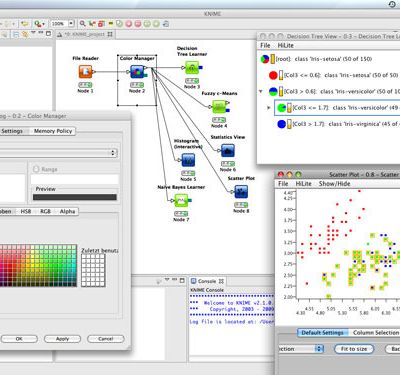Viewport: 400px width, 375px height.
Task: Select the Decision Tree Learner node
Action: [192, 68]
